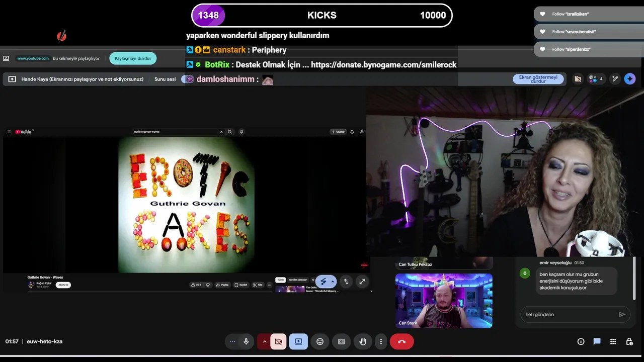Open the Gemini sparkle icon
Screen dimensions: 644x362
(630, 79)
